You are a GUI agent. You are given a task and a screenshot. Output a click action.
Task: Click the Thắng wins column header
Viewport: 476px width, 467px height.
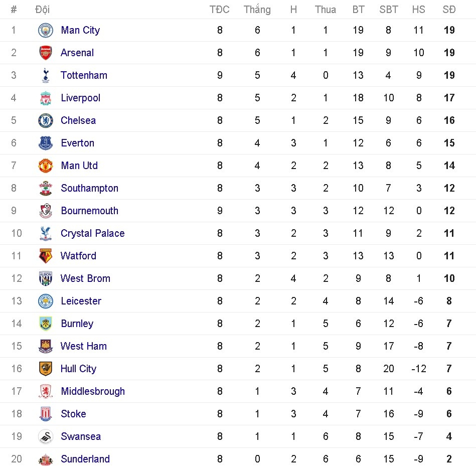tap(257, 10)
